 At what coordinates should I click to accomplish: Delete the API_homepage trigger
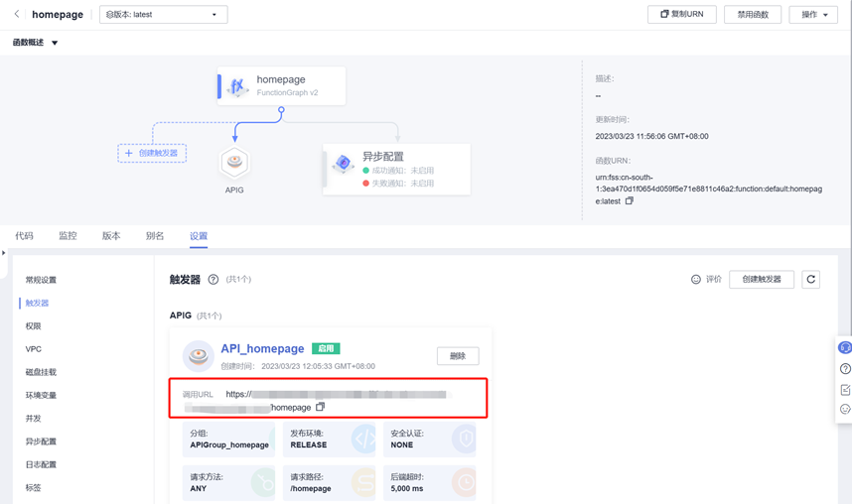point(458,356)
